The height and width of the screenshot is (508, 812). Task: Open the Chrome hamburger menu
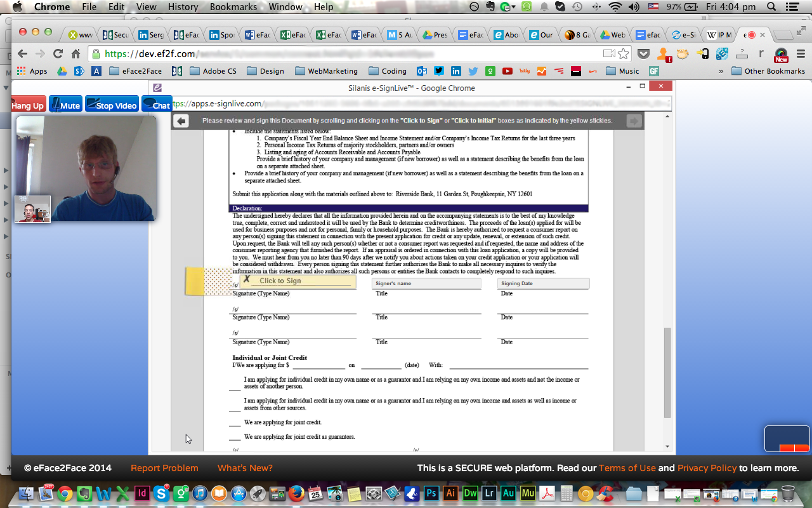point(801,54)
